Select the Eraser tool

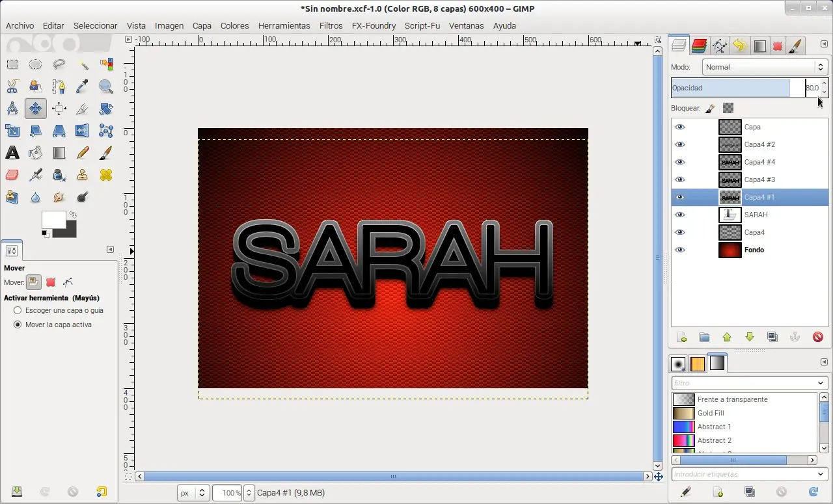pyautogui.click(x=12, y=175)
